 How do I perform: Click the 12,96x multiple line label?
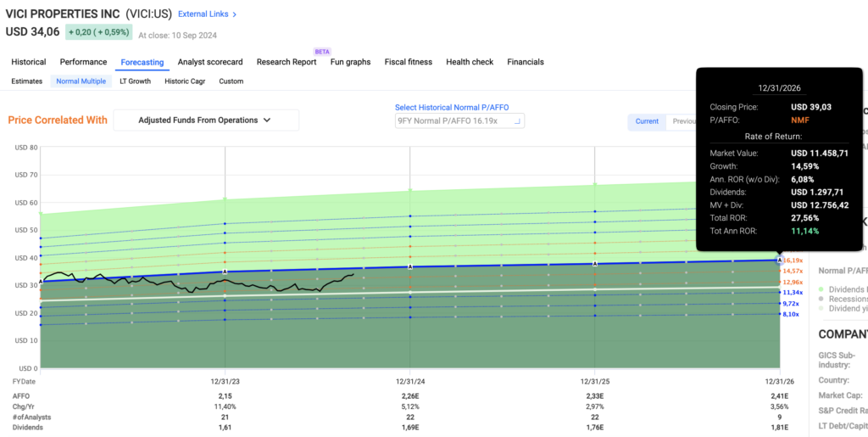(x=793, y=282)
